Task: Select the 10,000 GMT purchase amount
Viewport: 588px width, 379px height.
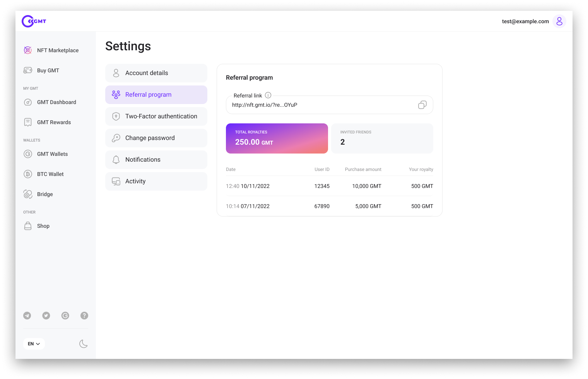Action: tap(367, 186)
